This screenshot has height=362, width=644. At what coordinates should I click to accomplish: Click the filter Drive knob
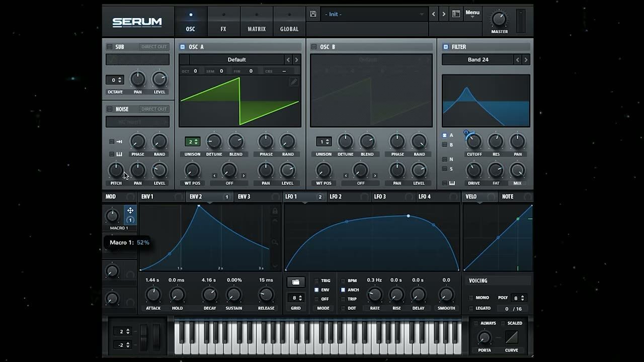pos(474,170)
